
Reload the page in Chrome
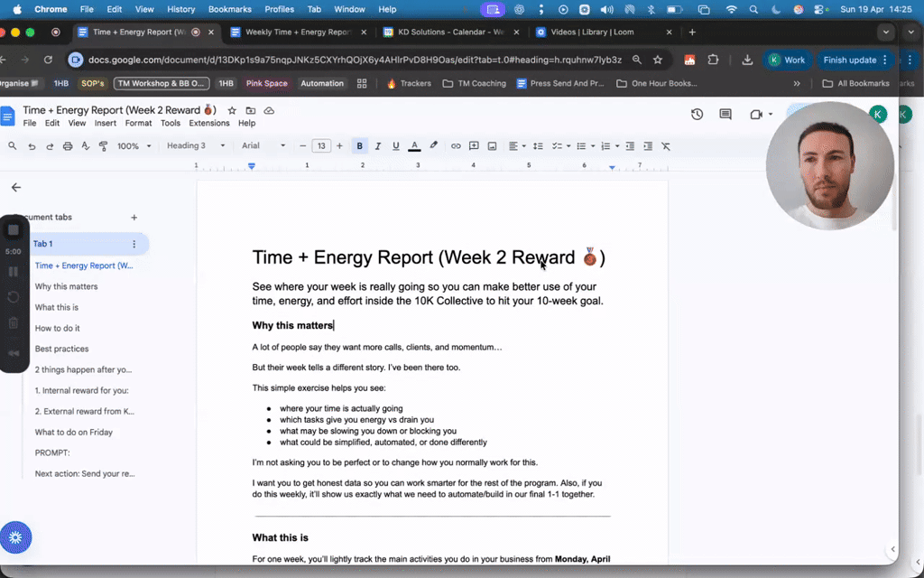pyautogui.click(x=49, y=60)
